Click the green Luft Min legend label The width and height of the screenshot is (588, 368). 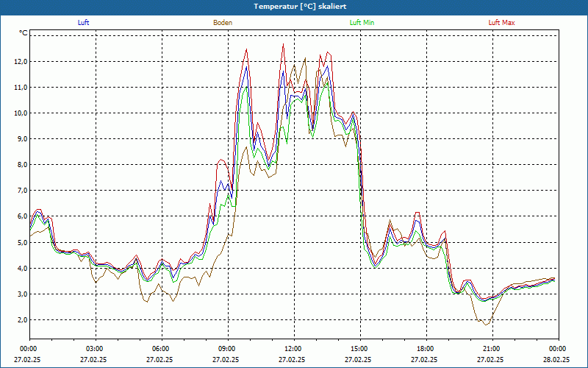(x=362, y=23)
